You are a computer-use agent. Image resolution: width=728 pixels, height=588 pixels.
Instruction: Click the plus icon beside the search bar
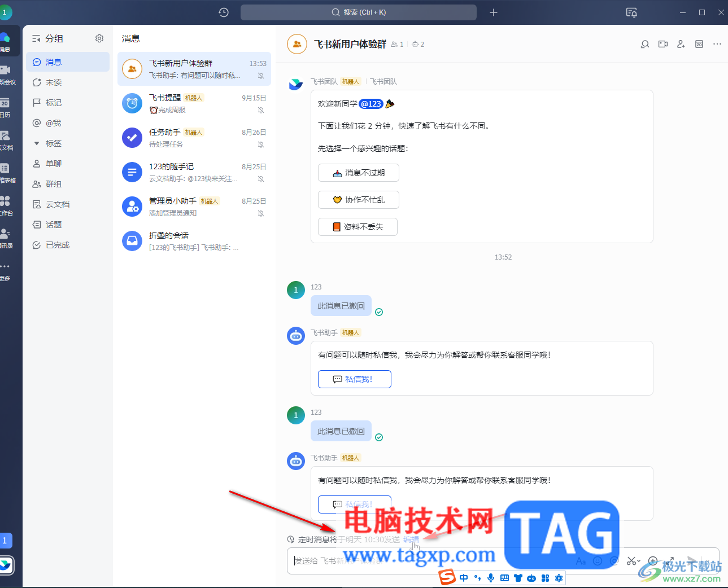(494, 12)
